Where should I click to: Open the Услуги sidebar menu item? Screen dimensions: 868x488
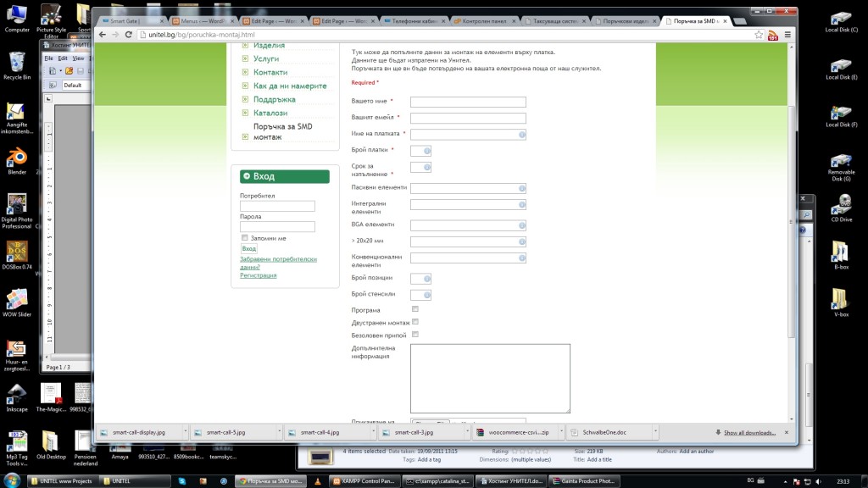[266, 58]
